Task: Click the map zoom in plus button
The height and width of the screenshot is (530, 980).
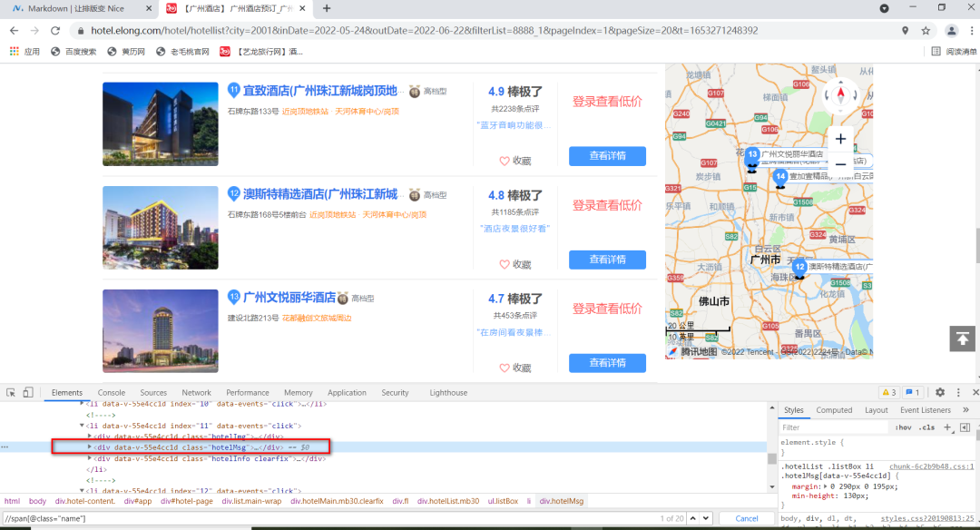Action: click(x=840, y=139)
